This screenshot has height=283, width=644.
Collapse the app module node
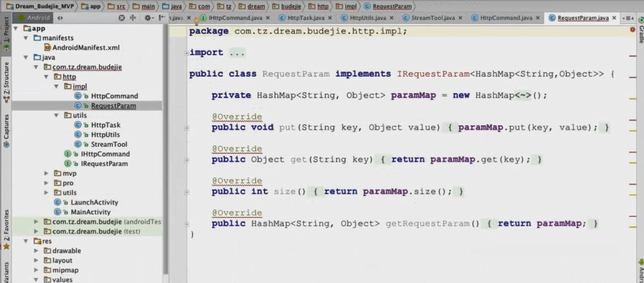point(16,28)
